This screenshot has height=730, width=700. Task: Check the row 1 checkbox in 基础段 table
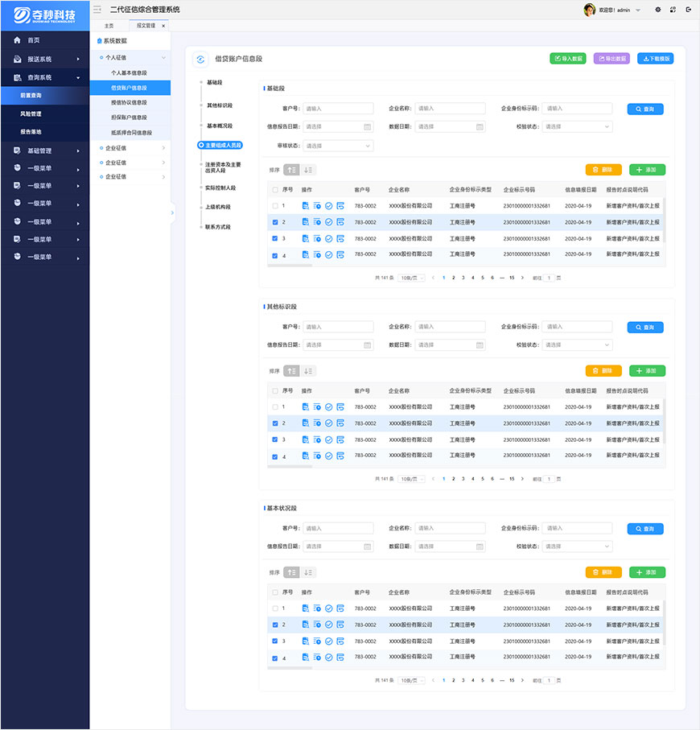(x=275, y=206)
